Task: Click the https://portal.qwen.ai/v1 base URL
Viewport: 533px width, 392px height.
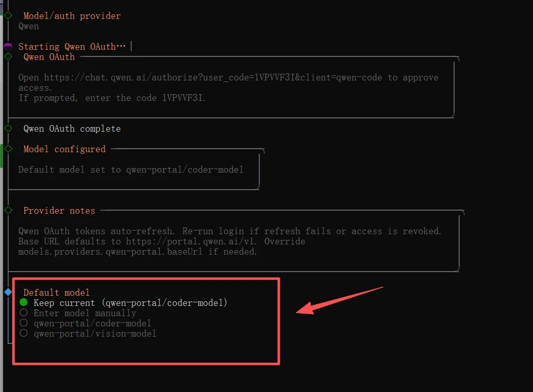Action: point(191,241)
